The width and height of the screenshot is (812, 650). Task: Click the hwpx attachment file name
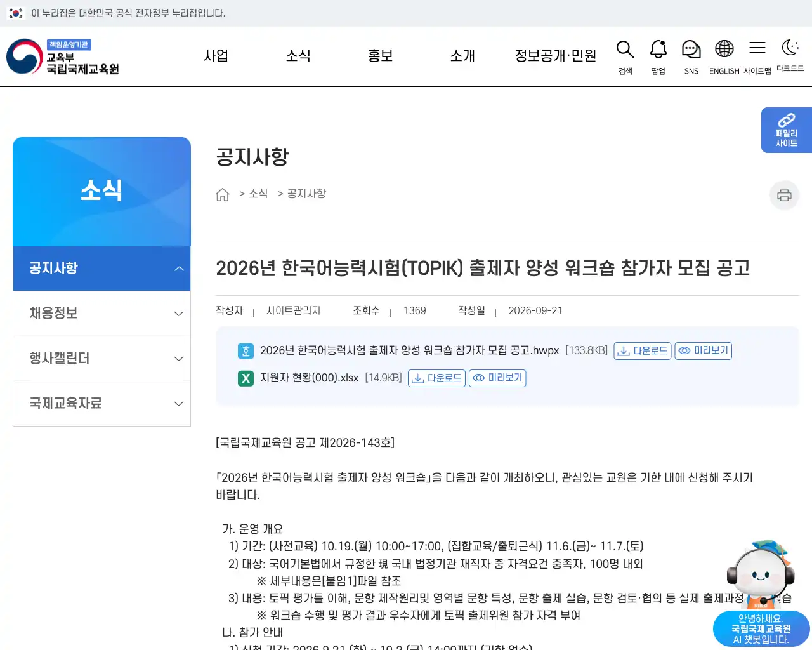click(410, 351)
